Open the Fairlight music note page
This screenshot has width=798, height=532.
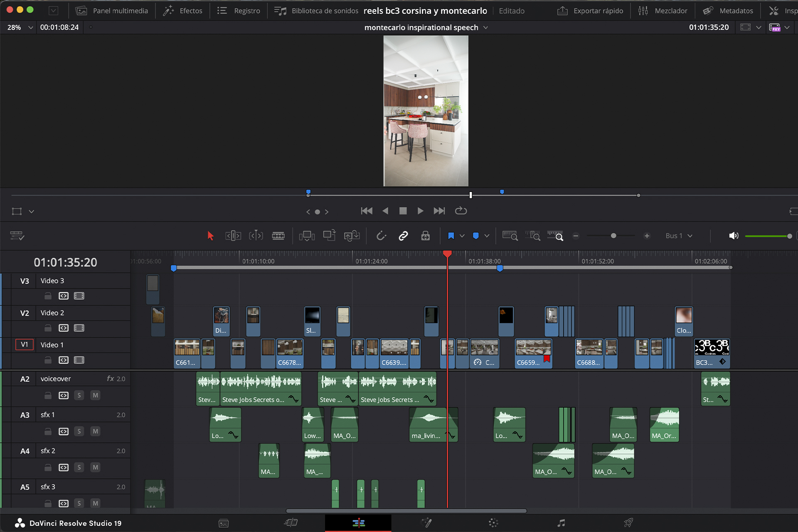[x=561, y=523]
